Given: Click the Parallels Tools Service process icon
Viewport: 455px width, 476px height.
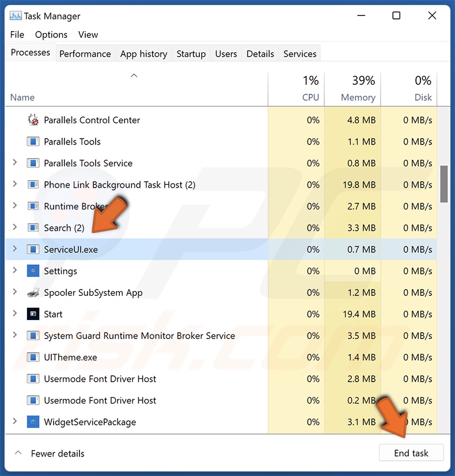Looking at the screenshot, I should pyautogui.click(x=33, y=163).
